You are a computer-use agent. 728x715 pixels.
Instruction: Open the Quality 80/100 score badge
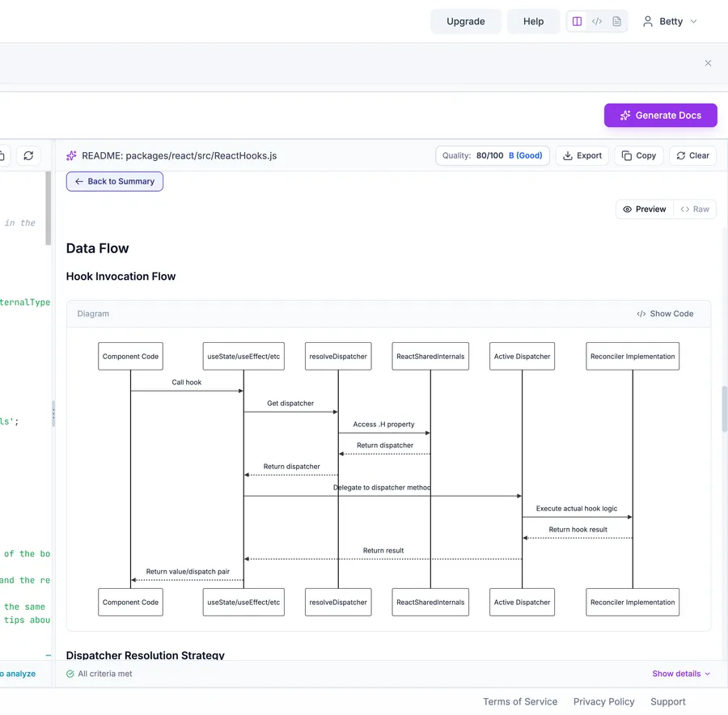coord(493,155)
